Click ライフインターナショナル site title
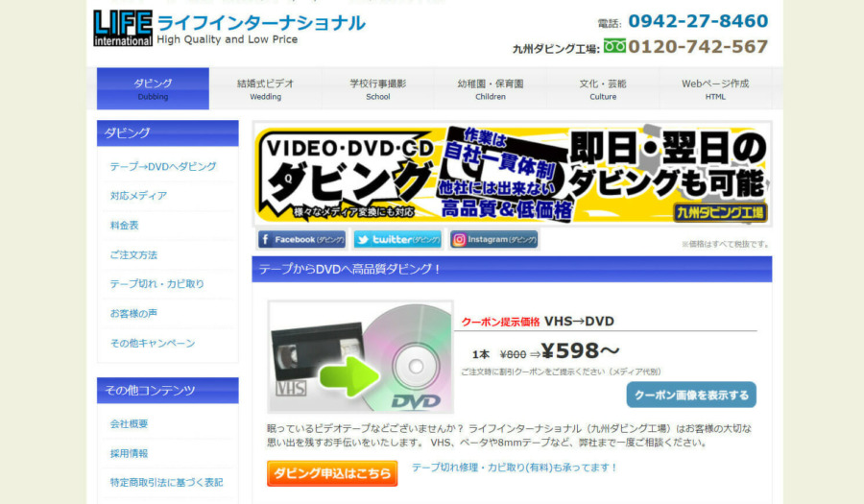The height and width of the screenshot is (504, 864). (x=261, y=23)
